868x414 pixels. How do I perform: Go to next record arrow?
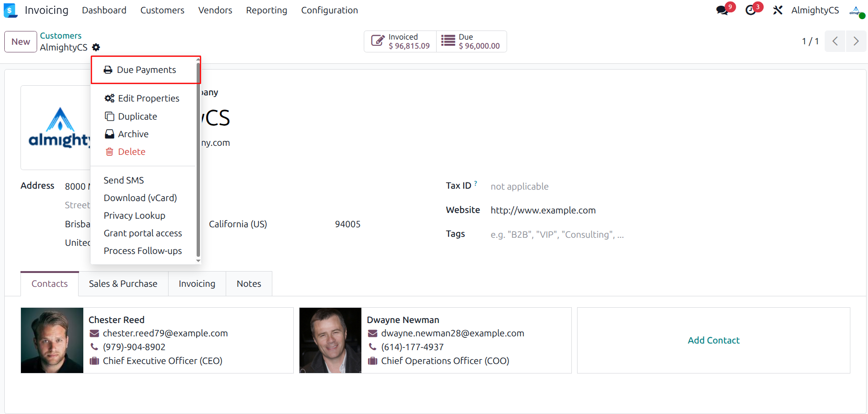pyautogui.click(x=856, y=41)
